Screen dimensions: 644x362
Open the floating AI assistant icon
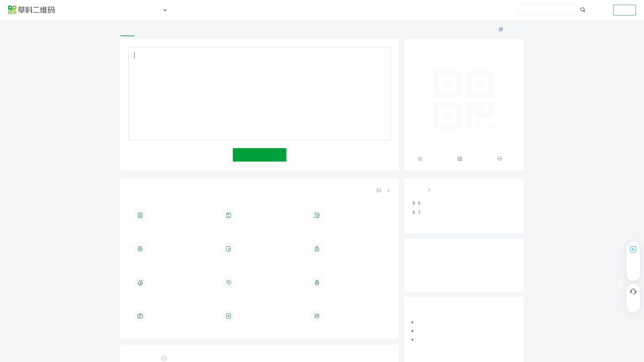[x=633, y=249]
